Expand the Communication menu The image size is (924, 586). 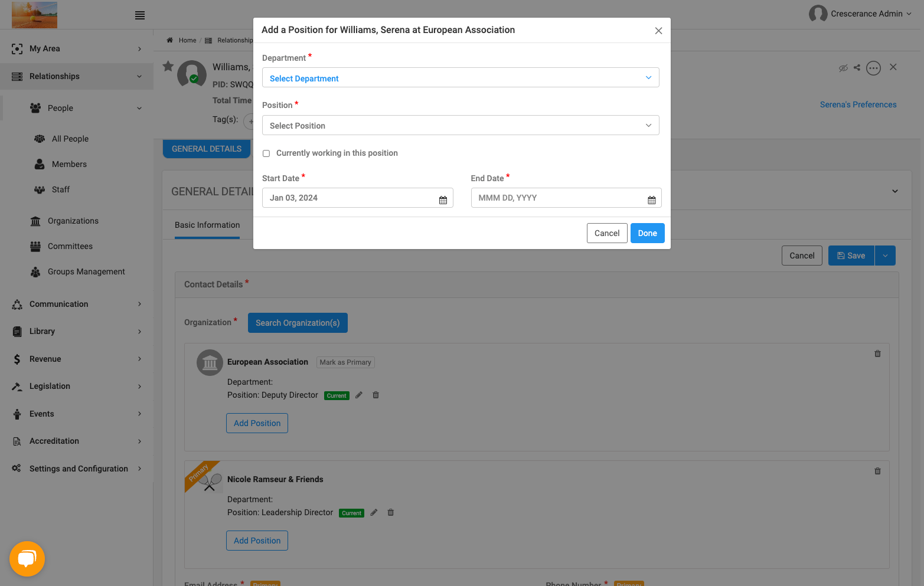(x=77, y=304)
